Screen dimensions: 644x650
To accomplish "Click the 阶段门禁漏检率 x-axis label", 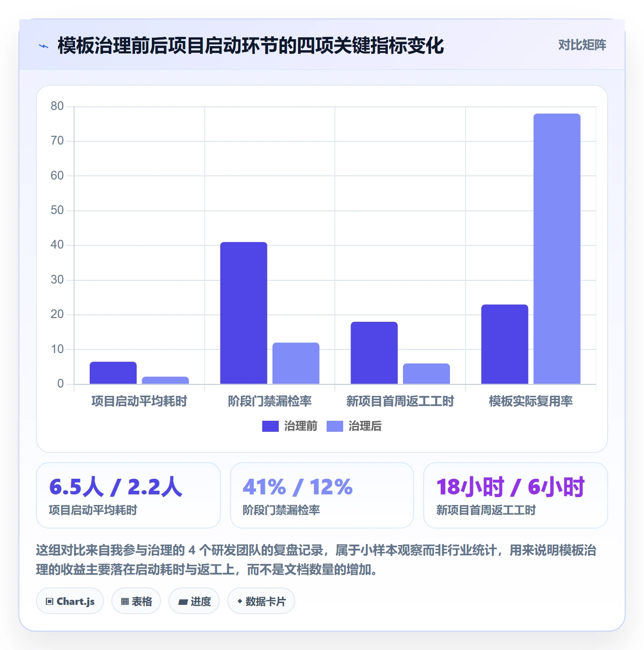I will 270,401.
